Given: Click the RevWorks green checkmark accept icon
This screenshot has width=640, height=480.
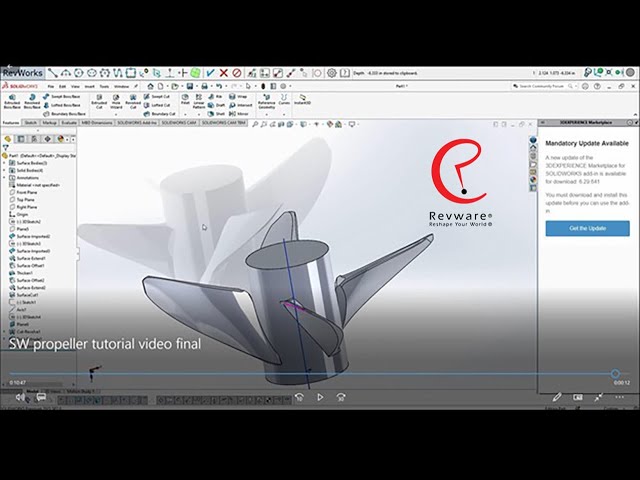Looking at the screenshot, I should click(x=210, y=73).
